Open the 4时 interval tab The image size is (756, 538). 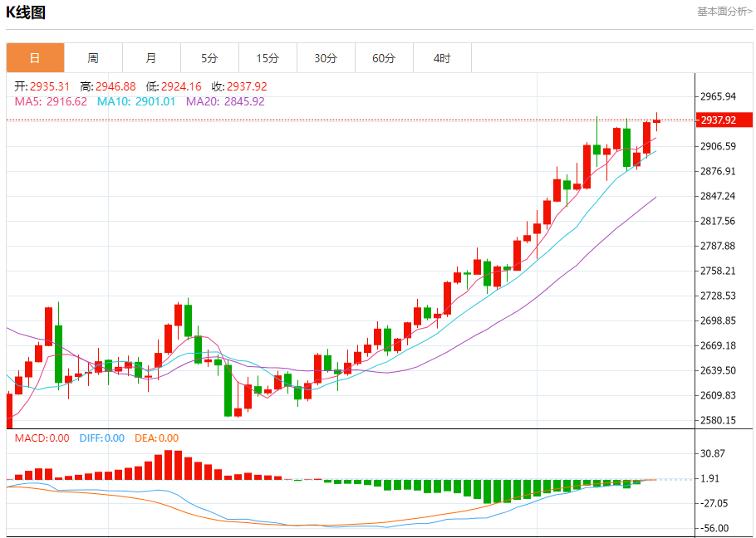coord(442,58)
